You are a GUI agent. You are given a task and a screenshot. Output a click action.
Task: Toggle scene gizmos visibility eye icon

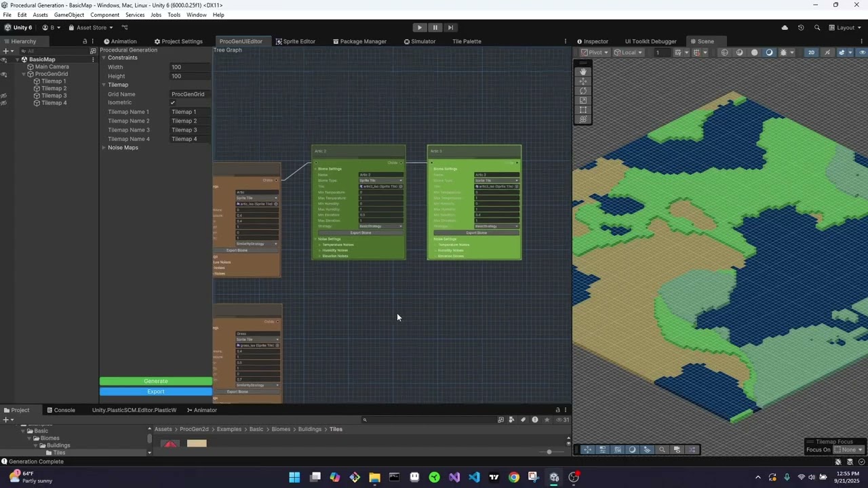point(863,53)
